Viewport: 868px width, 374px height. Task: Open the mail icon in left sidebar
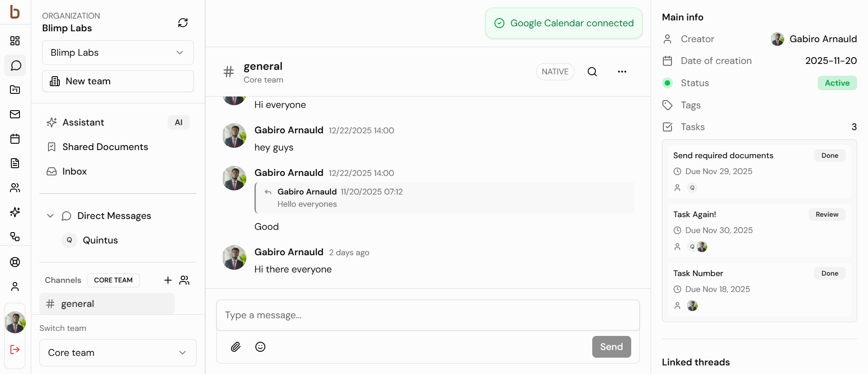coord(15,114)
